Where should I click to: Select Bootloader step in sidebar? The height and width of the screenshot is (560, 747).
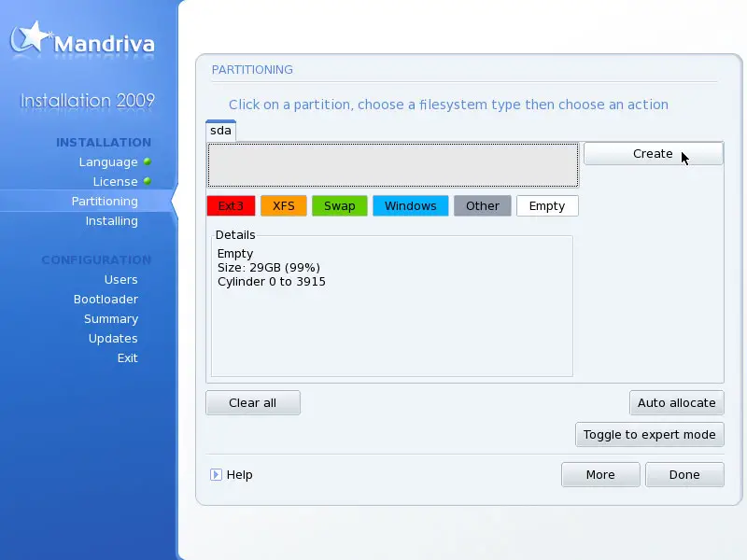(x=106, y=299)
